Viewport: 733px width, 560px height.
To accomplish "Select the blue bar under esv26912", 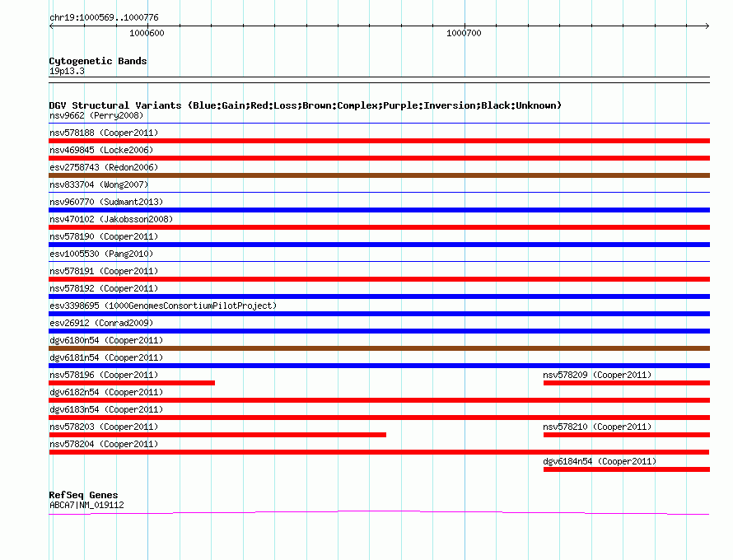I will [379, 331].
